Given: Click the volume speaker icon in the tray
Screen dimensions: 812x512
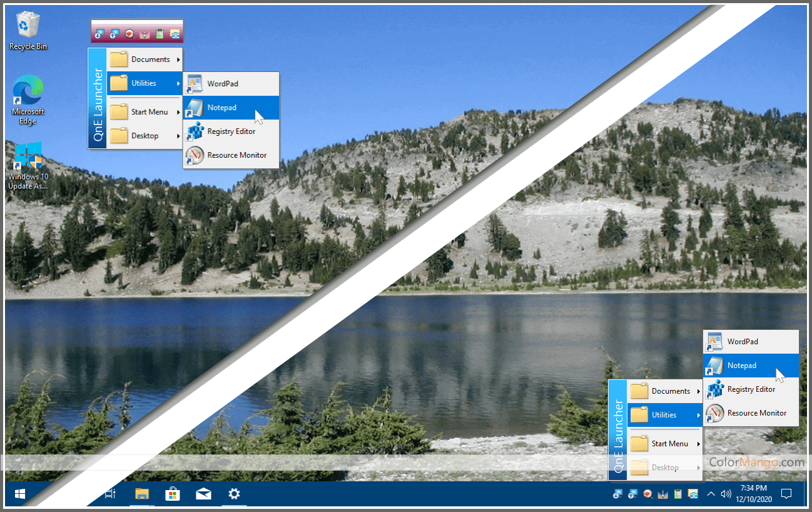Looking at the screenshot, I should 726,494.
